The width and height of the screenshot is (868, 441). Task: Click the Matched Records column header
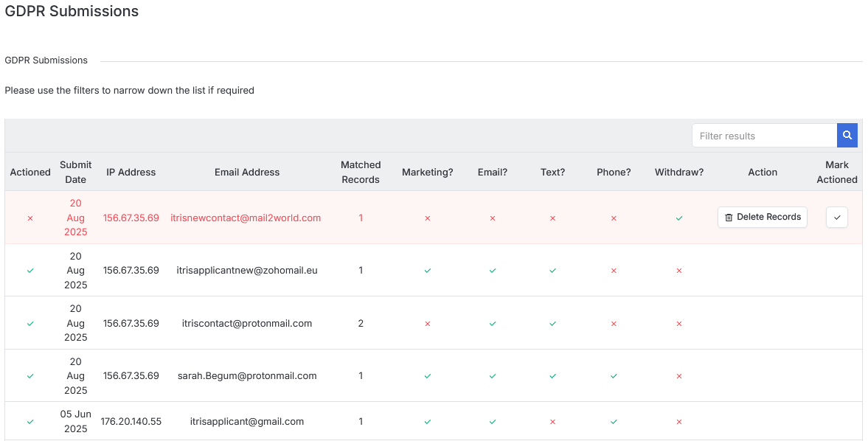[361, 172]
